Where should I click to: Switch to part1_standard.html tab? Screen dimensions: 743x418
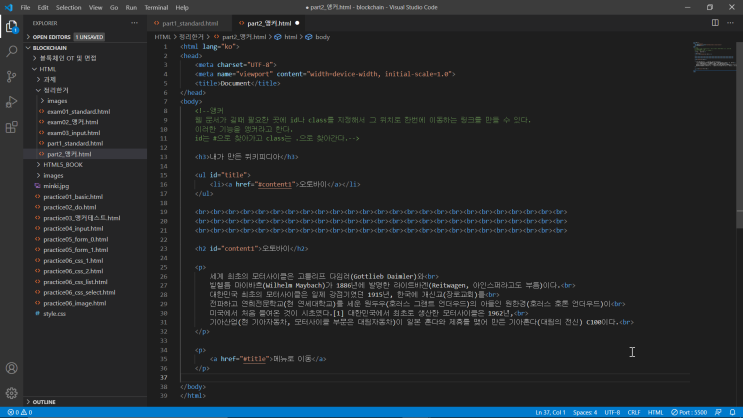click(190, 23)
